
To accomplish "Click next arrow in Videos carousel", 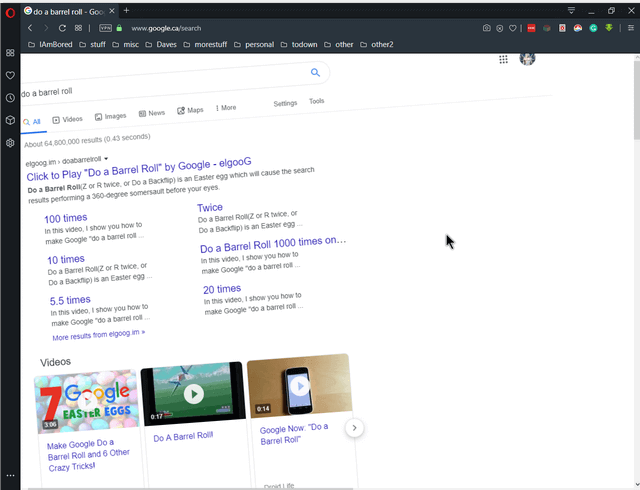I will pyautogui.click(x=354, y=428).
